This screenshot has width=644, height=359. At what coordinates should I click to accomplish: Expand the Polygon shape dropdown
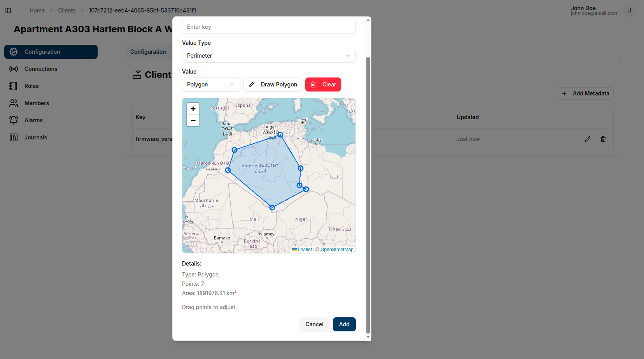coord(211,84)
